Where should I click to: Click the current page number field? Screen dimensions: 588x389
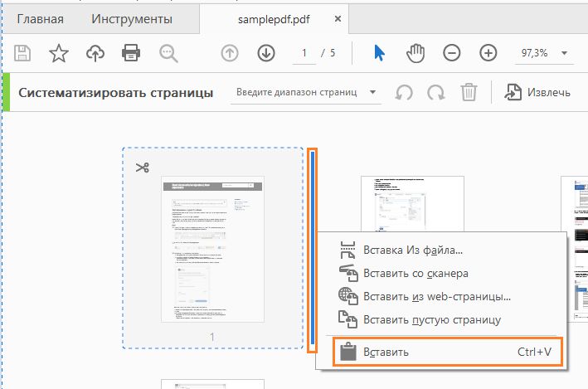pos(304,53)
